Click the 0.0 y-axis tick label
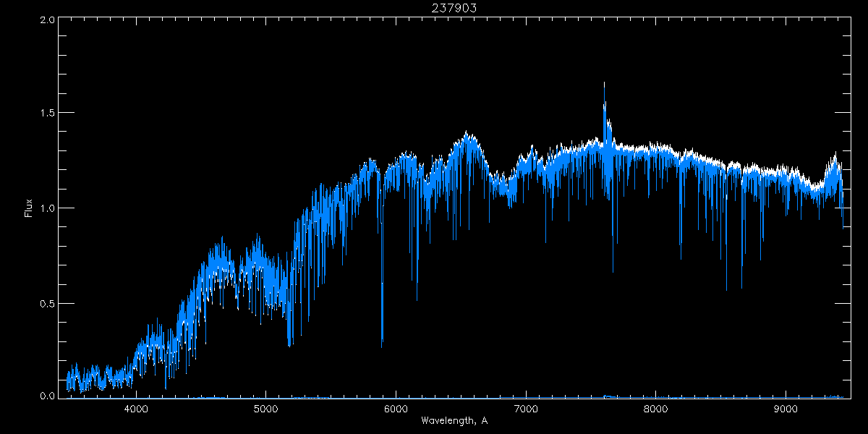 (46, 396)
